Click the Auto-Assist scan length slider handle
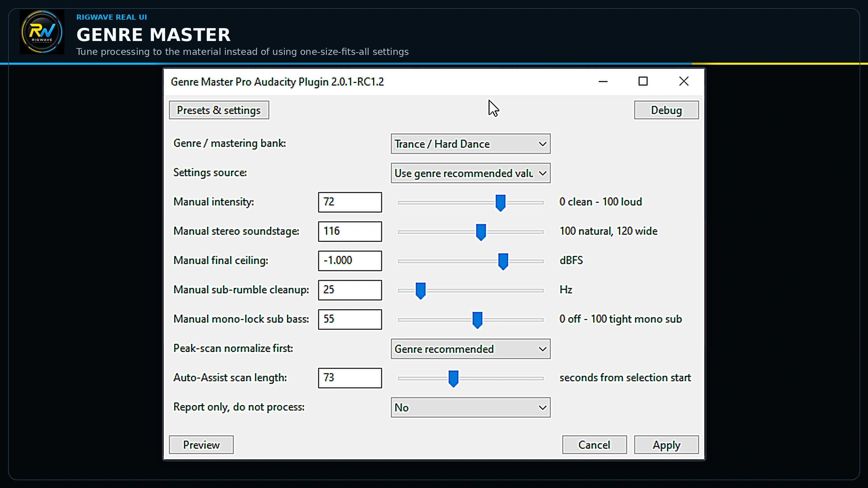This screenshot has height=488, width=868. [x=453, y=378]
